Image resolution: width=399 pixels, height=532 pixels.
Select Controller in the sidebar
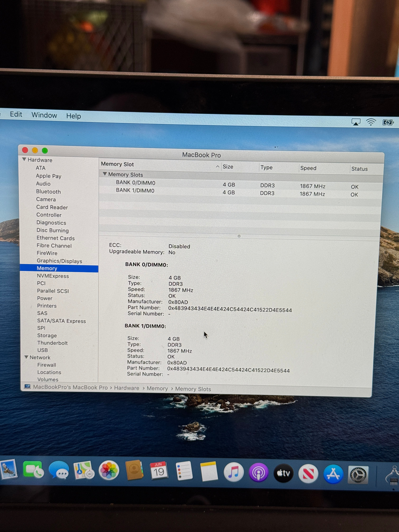pos(49,215)
